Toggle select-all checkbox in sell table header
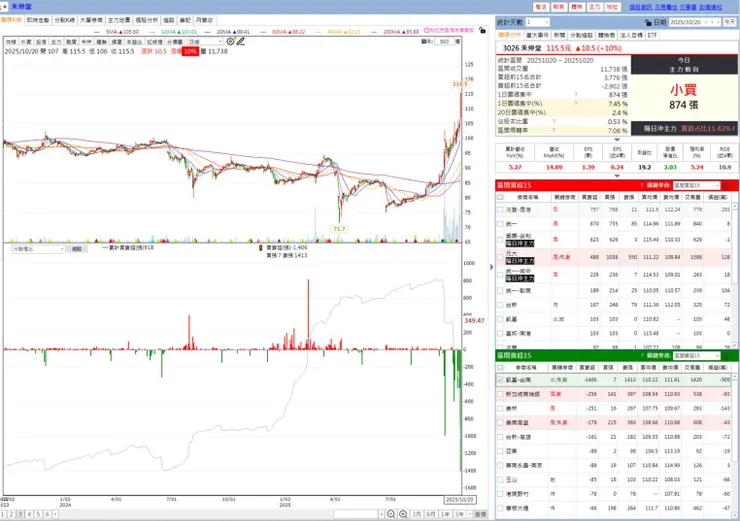 click(500, 367)
